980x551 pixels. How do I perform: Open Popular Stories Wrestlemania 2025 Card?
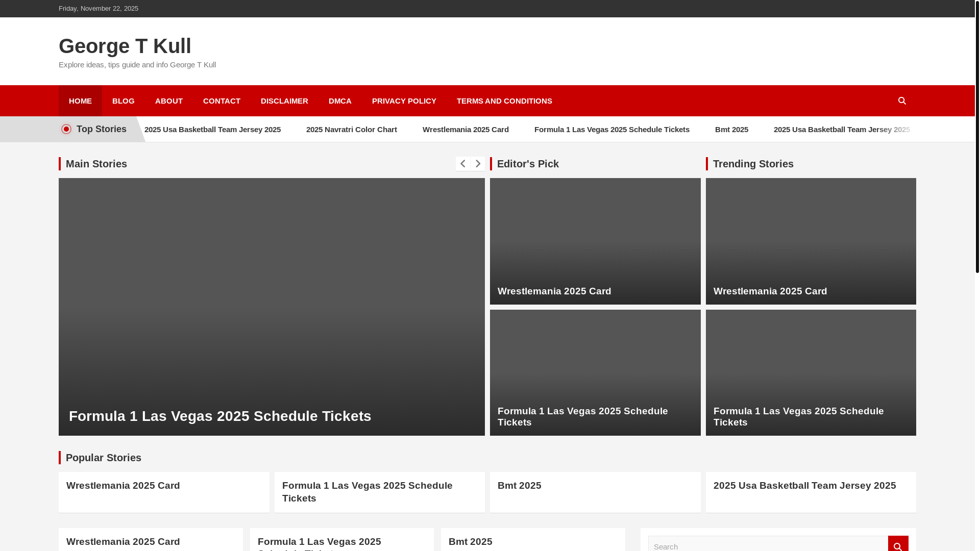click(123, 486)
